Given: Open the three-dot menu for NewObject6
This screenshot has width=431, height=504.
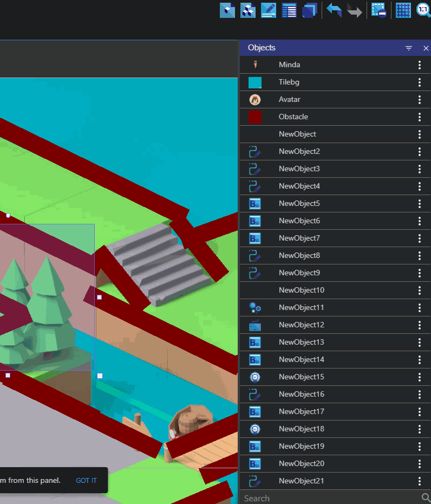Looking at the screenshot, I should (x=420, y=221).
